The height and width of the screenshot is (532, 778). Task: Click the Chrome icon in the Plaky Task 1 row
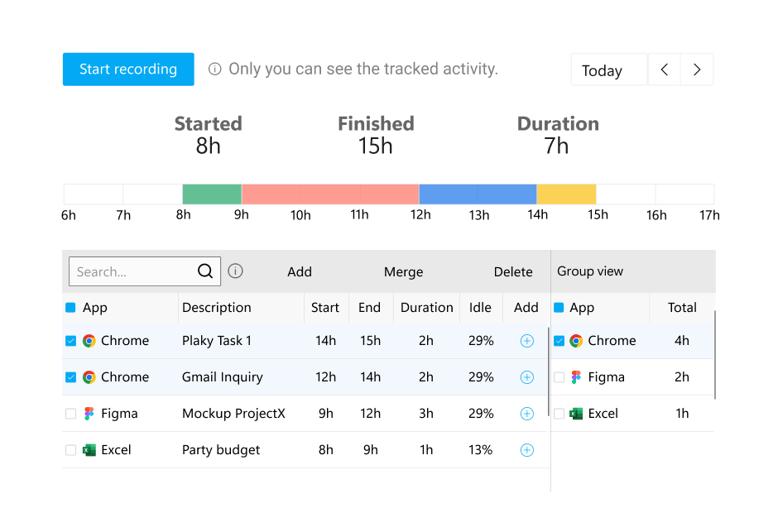click(89, 340)
